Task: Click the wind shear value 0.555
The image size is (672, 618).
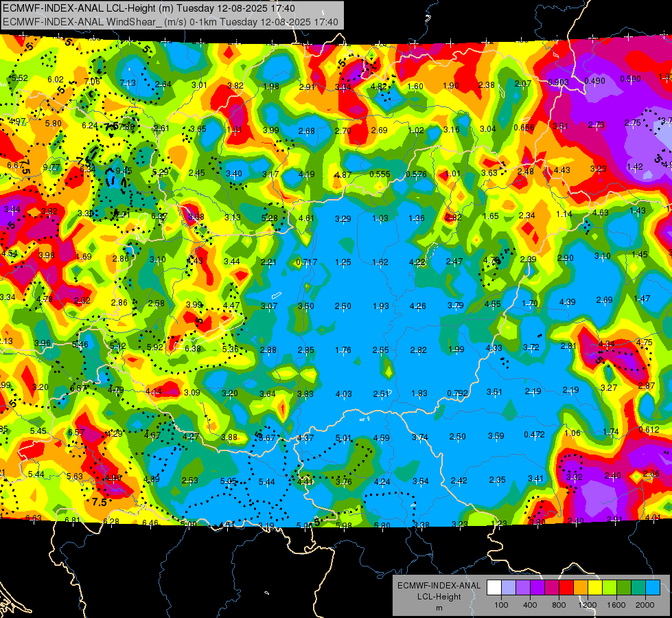Action: (x=380, y=174)
